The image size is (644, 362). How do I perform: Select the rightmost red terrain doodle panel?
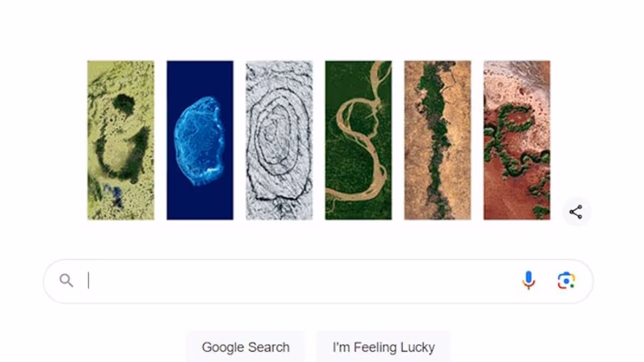pos(517,140)
